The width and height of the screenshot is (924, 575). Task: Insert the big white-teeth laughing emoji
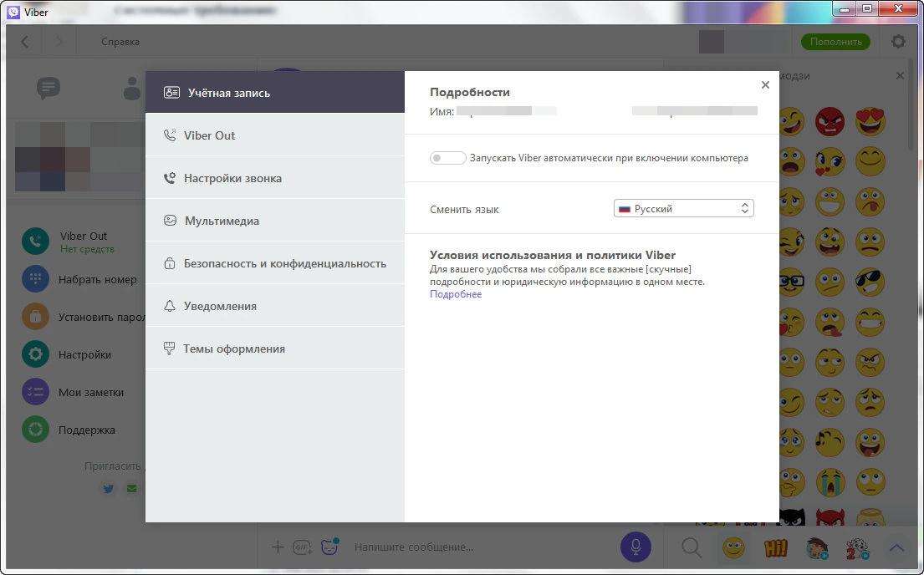coord(830,201)
